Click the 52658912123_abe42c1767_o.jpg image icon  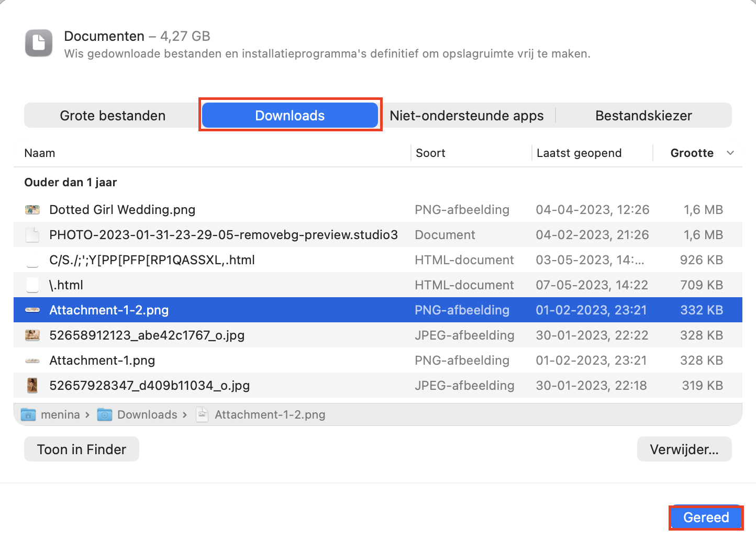(x=32, y=335)
